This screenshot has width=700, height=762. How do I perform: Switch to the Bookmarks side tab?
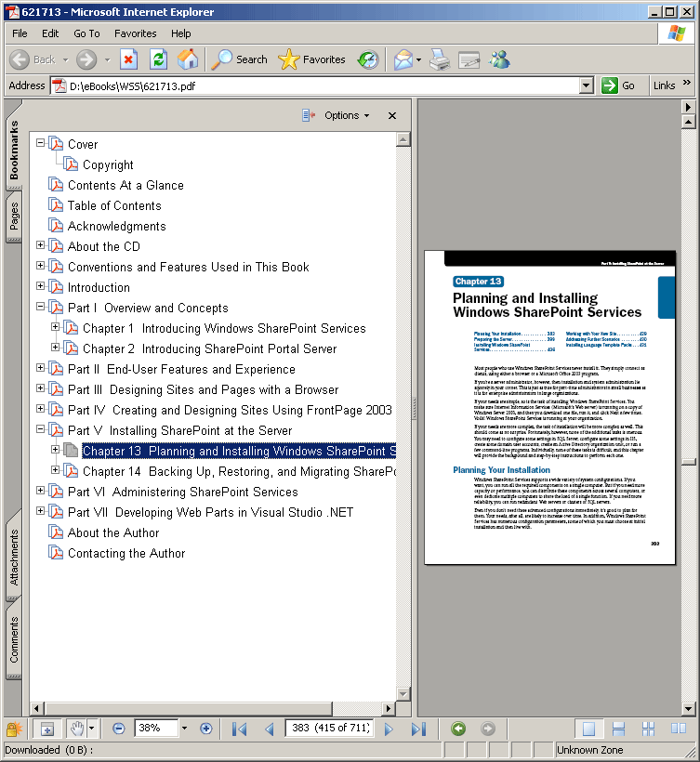point(14,149)
